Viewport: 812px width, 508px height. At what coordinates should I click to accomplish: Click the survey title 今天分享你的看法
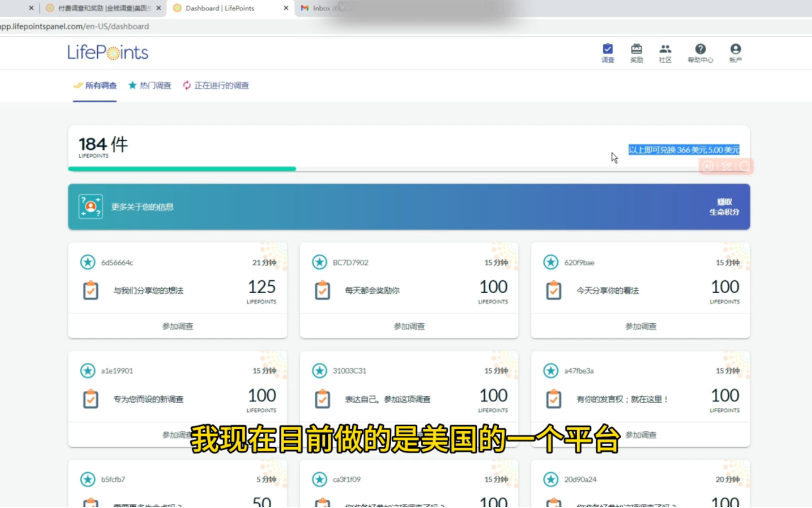pos(608,291)
